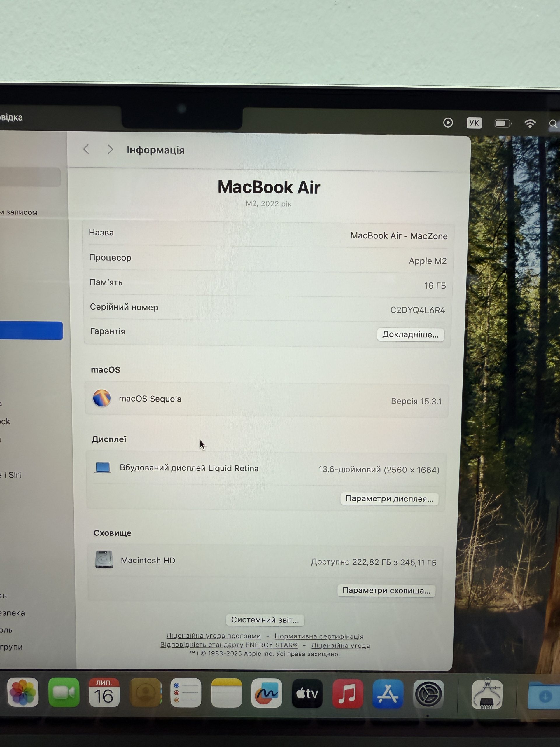
Task: Click the macOS Sequoia icon
Action: [102, 398]
